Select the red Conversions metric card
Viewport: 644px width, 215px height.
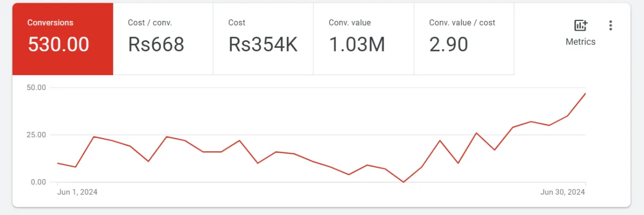click(63, 39)
